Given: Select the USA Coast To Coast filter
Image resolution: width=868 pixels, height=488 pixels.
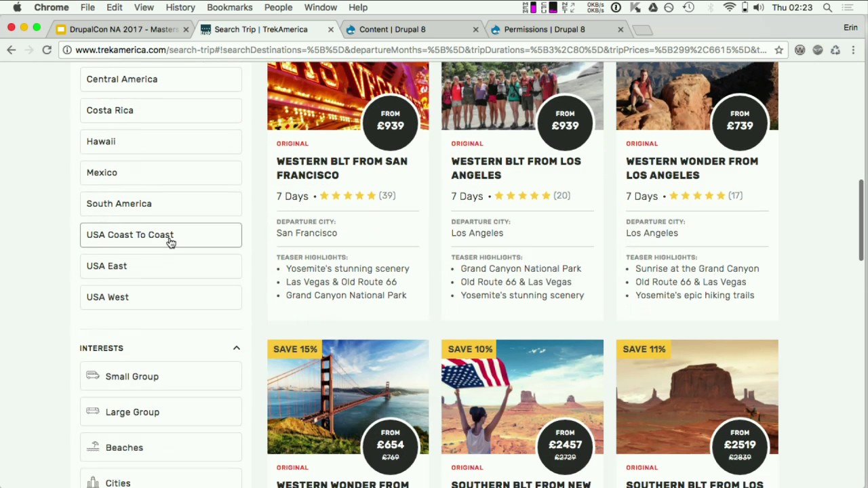Looking at the screenshot, I should (161, 235).
